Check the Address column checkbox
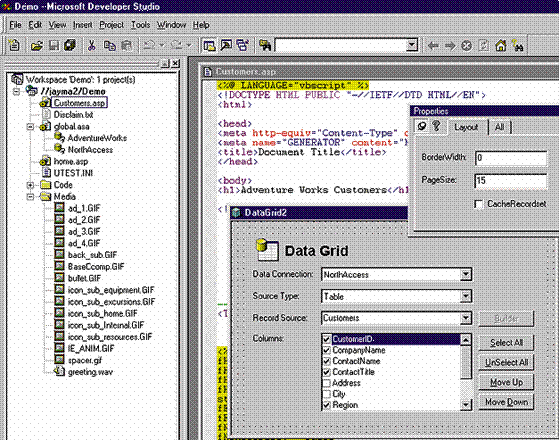Image resolution: width=559 pixels, height=440 pixels. click(x=326, y=383)
